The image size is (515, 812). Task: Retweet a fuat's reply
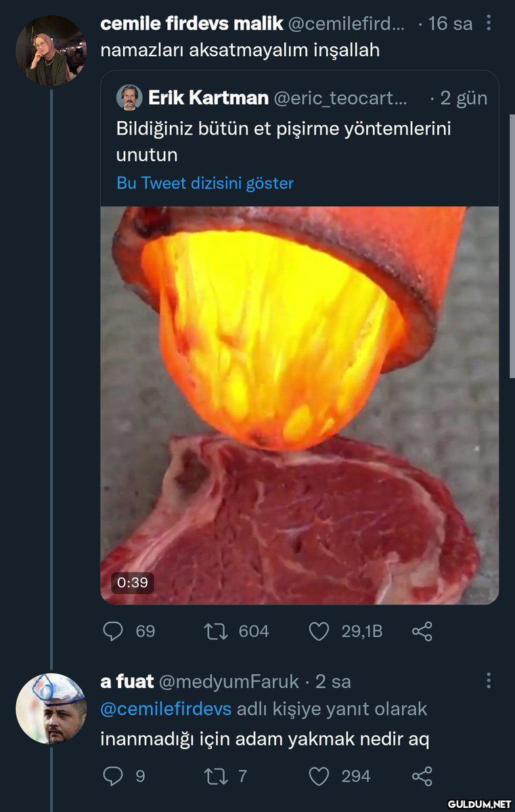click(214, 776)
